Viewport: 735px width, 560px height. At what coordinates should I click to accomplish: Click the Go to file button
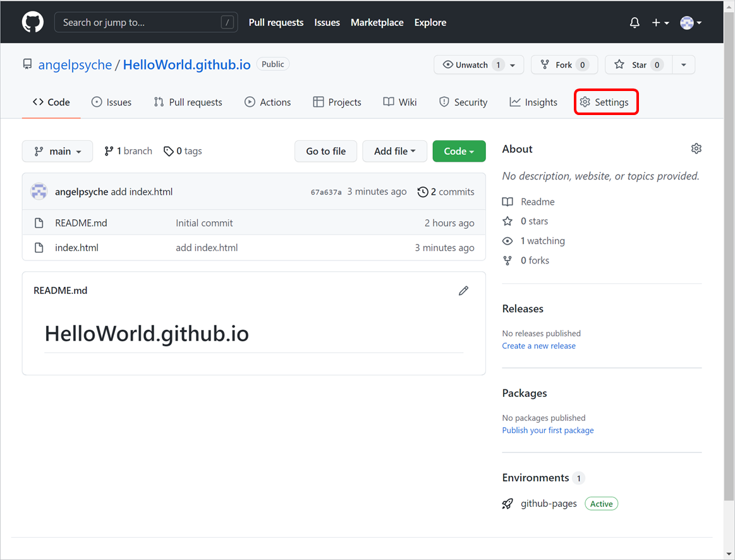click(x=325, y=151)
